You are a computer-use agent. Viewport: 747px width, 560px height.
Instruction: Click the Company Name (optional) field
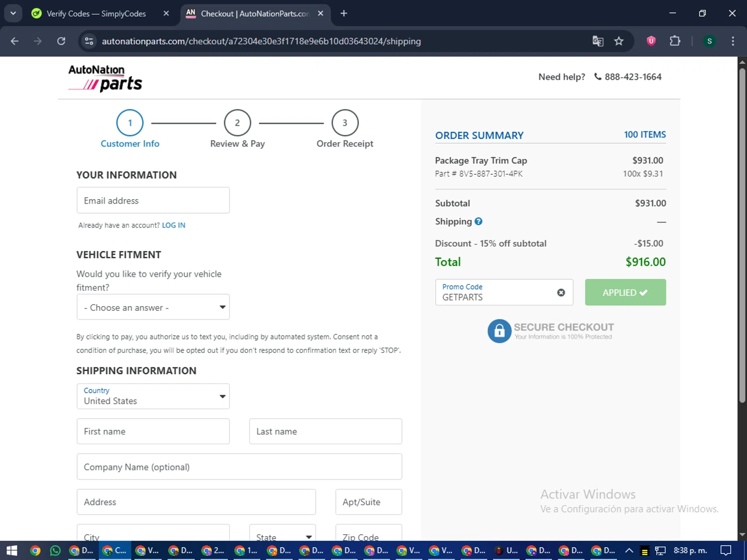pos(239,466)
